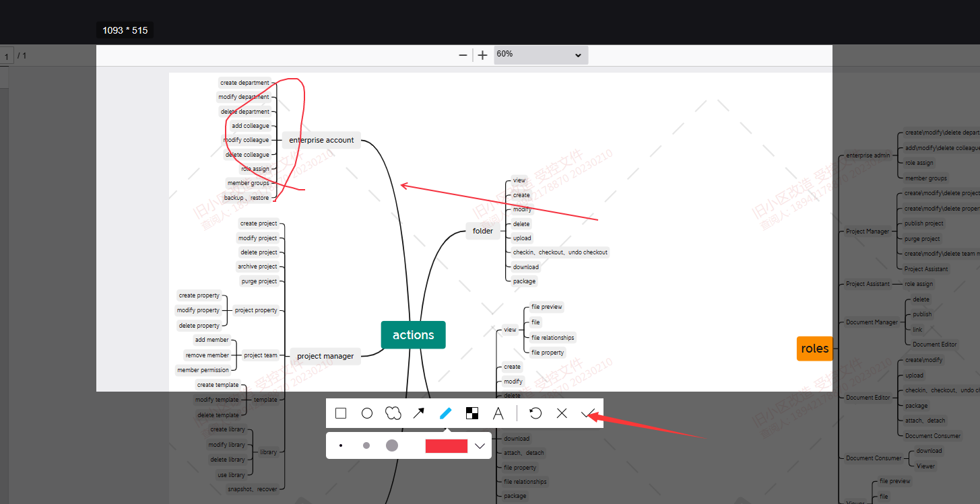The image size is (980, 504).
Task: Select the mosaic blur tool
Action: click(472, 413)
